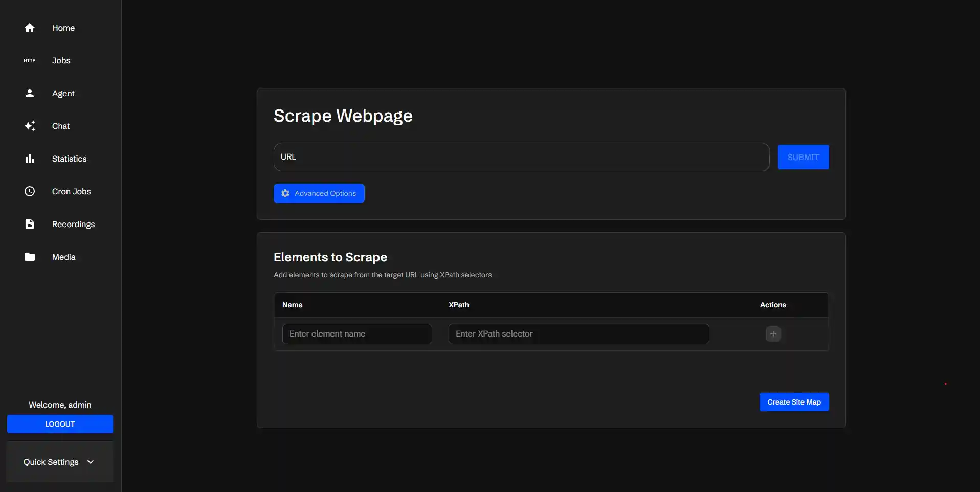The image size is (980, 492).
Task: Select the HTTP Jobs icon
Action: 29,60
